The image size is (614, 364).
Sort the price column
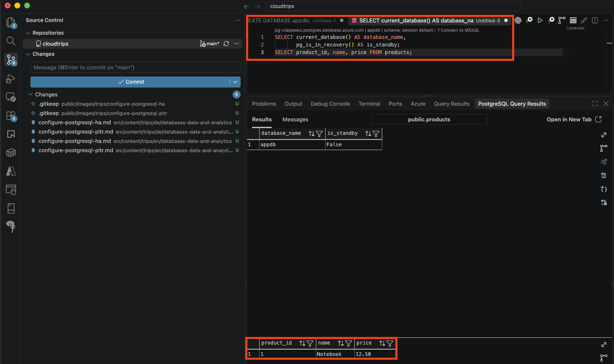[x=382, y=343]
